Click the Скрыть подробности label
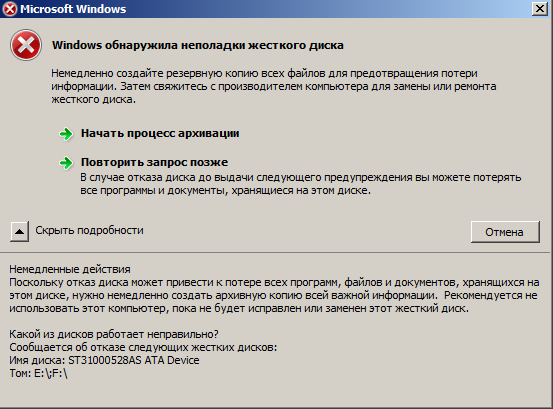 pos(89,230)
